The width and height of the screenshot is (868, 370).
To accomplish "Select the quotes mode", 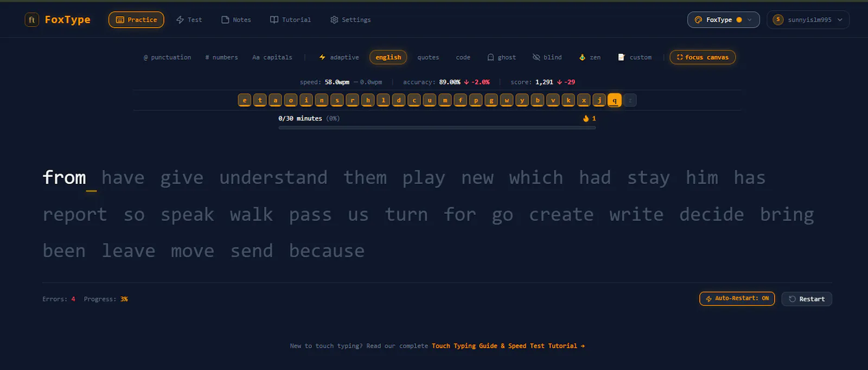I will tap(428, 57).
